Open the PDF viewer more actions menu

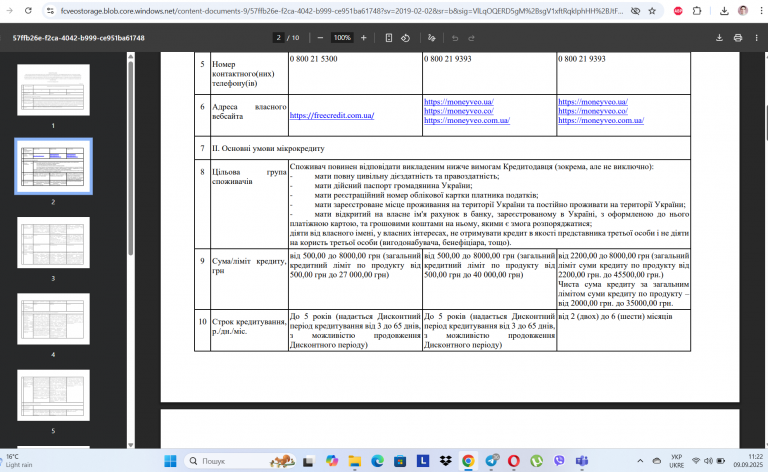tap(756, 38)
